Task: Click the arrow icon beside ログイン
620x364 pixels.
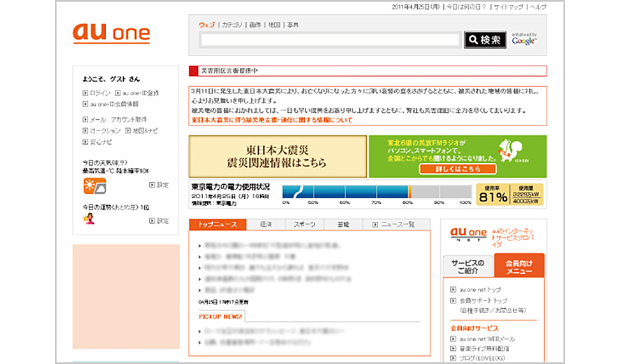Action: [85, 93]
